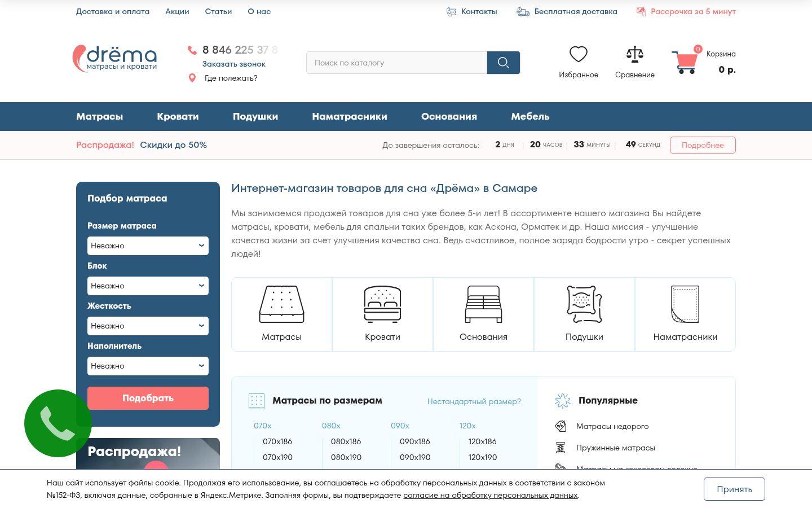Click the green phone call widget
The width and height of the screenshot is (812, 508).
click(x=58, y=423)
